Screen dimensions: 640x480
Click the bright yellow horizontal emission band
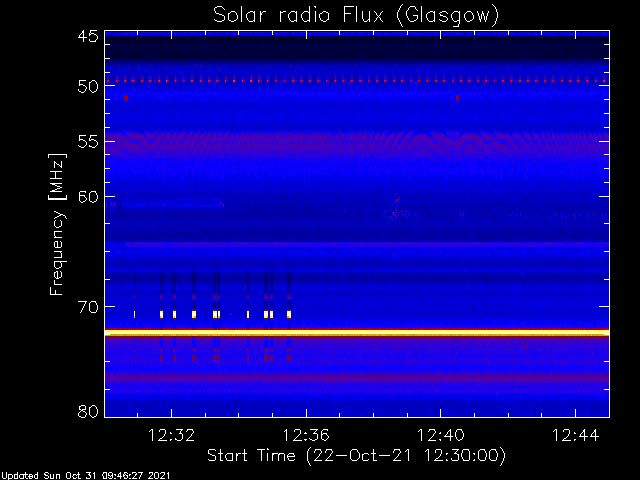coord(357,333)
